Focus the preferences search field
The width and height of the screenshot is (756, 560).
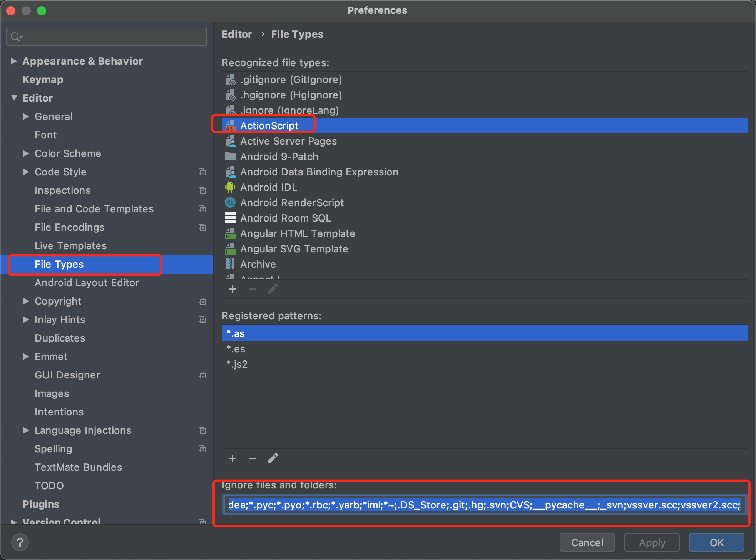[112, 37]
